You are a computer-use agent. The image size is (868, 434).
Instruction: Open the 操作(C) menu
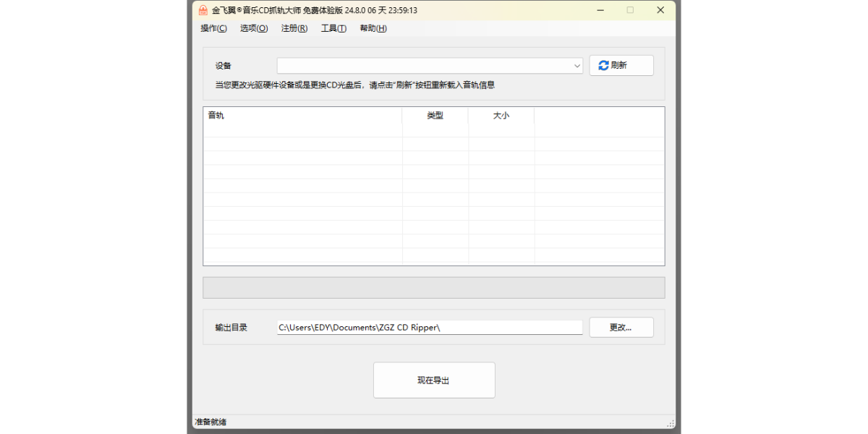[x=213, y=27]
